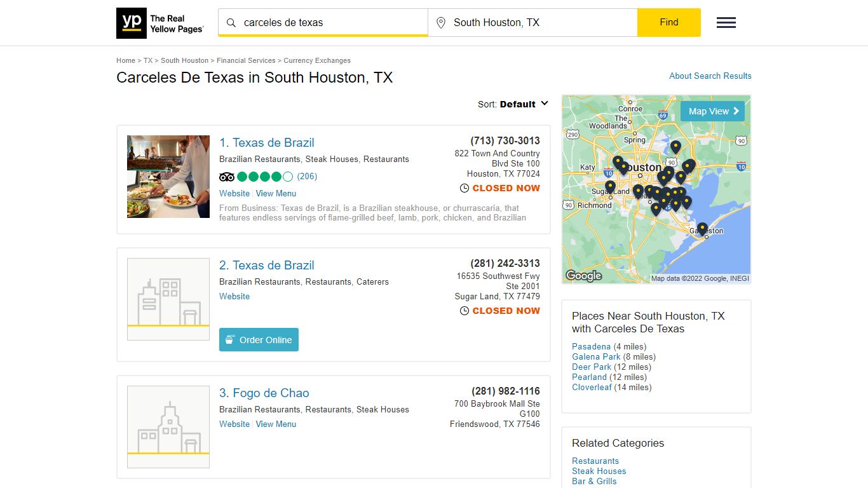Click the Galveston map pin

[702, 229]
